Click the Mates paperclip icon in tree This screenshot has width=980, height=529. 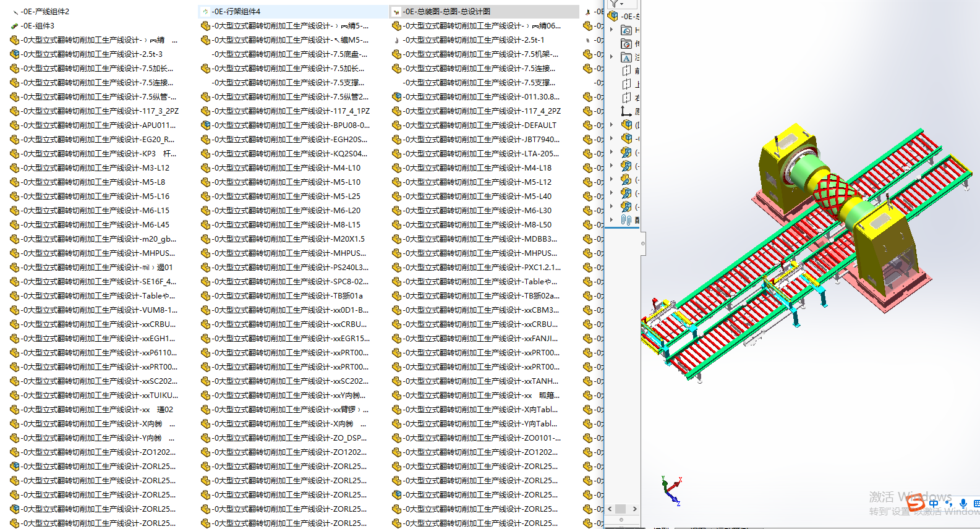(626, 220)
